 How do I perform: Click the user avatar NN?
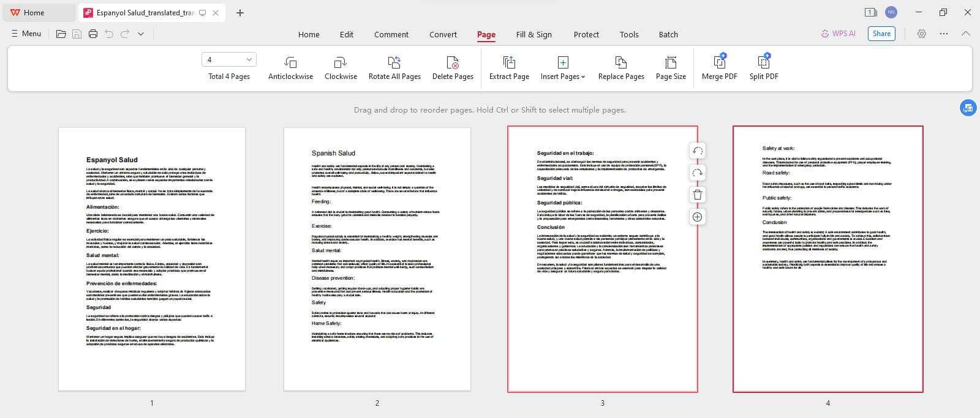click(x=891, y=12)
